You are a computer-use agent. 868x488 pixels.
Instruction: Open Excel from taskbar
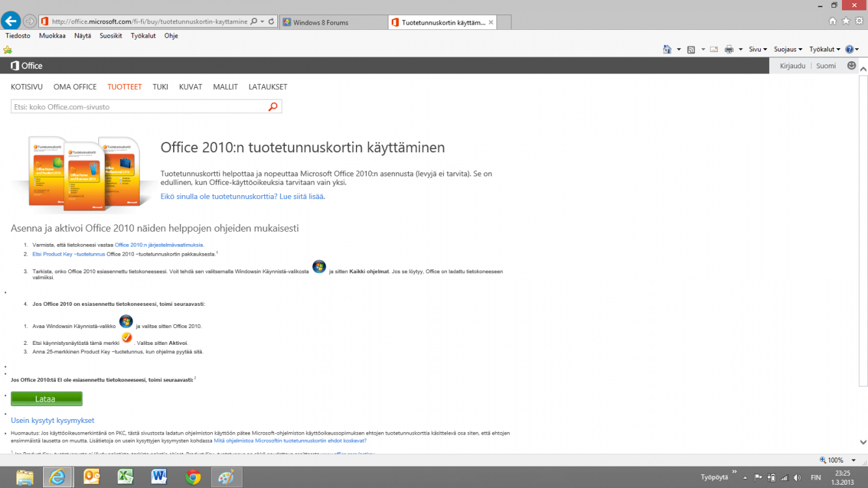coord(125,477)
